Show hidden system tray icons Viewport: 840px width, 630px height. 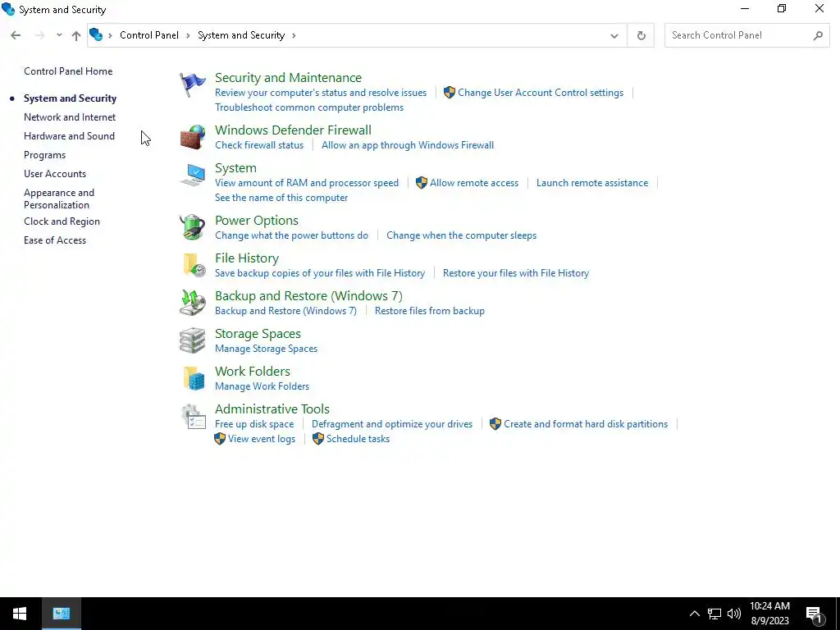[x=694, y=614]
